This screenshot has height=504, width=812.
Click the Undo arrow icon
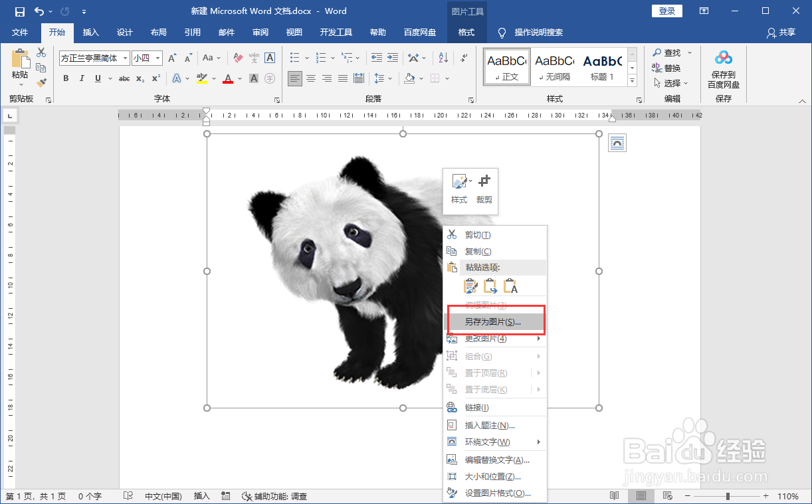pyautogui.click(x=39, y=11)
